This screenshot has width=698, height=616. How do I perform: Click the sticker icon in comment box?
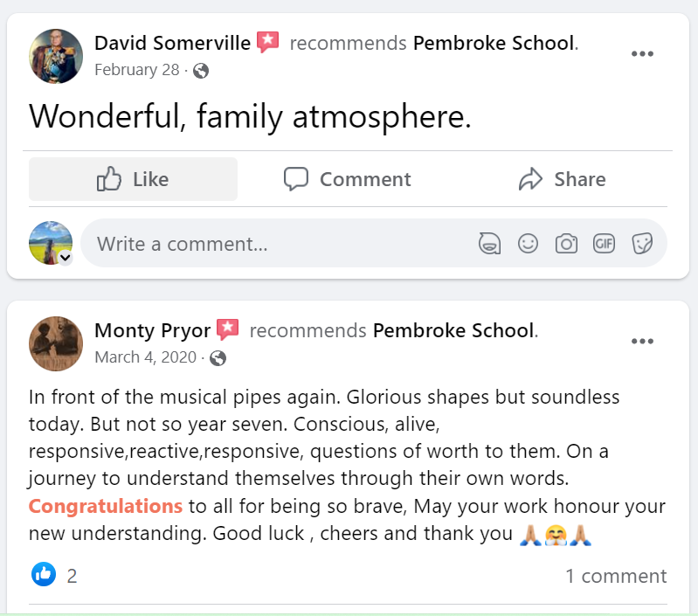point(643,244)
